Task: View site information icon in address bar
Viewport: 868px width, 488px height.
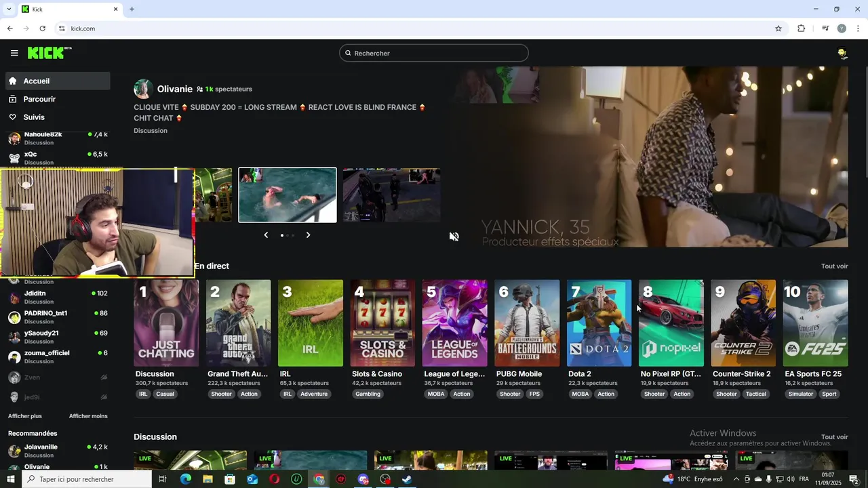Action: point(62,28)
